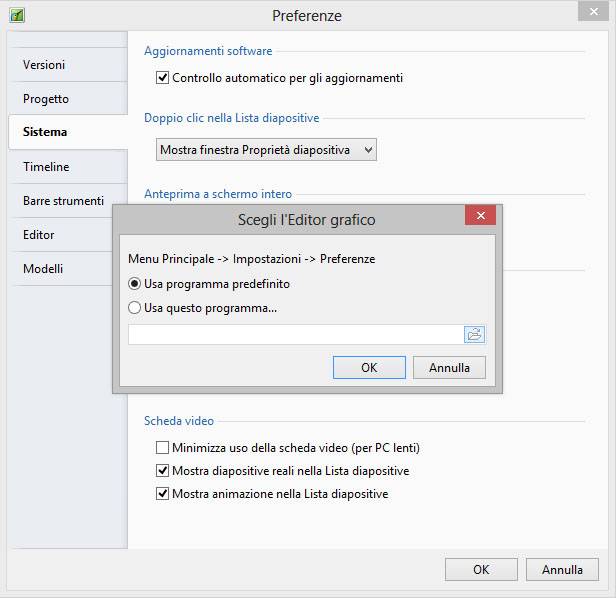Click the browse folder icon beside the program path

(474, 334)
